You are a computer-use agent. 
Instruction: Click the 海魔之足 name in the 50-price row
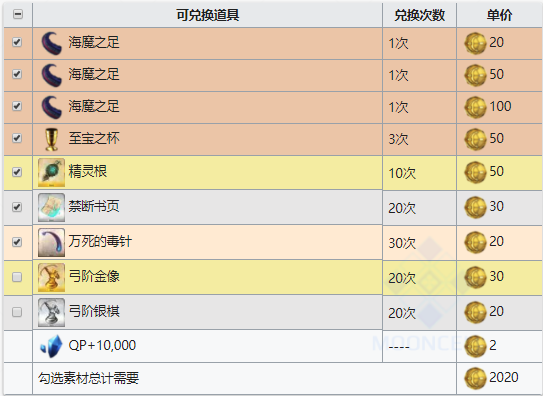94,74
